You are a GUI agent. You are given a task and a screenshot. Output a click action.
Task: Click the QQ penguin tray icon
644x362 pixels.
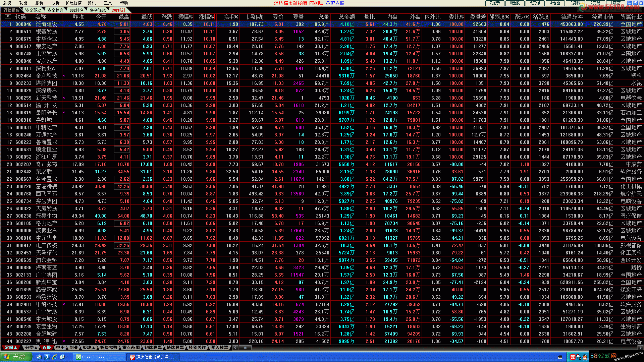(x=585, y=357)
